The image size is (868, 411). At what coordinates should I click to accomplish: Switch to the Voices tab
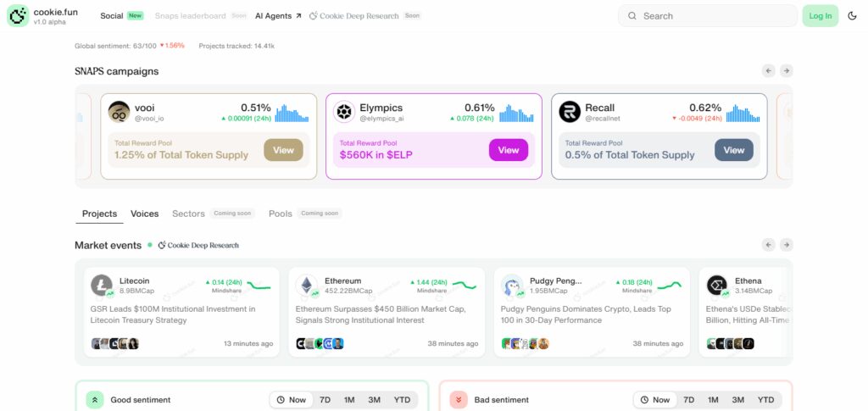point(144,214)
